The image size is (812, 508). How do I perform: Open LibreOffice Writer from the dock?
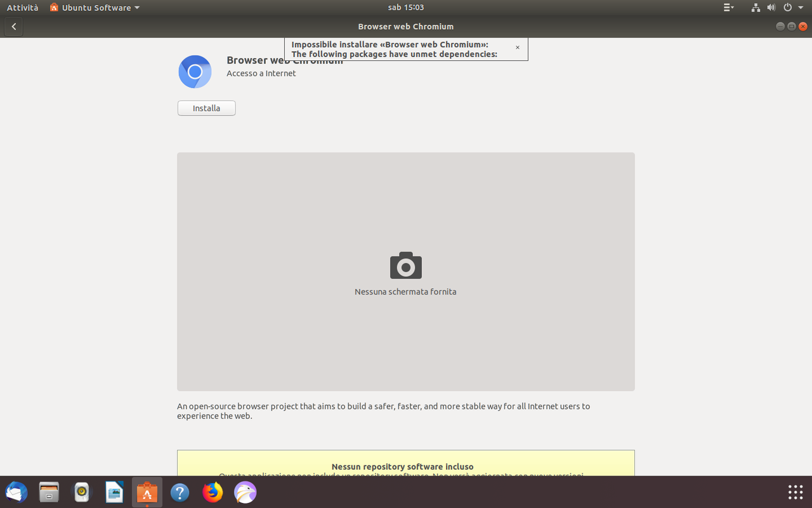(114, 492)
